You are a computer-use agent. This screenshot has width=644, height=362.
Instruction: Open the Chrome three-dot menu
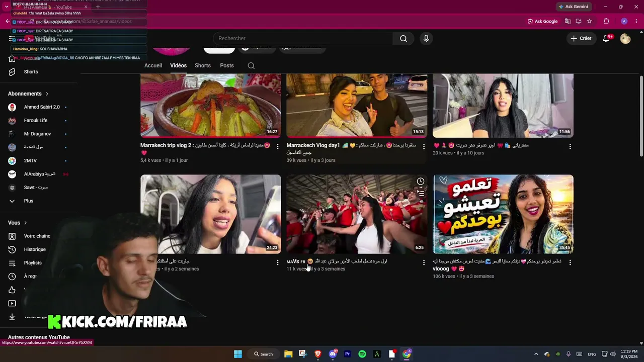[636, 21]
